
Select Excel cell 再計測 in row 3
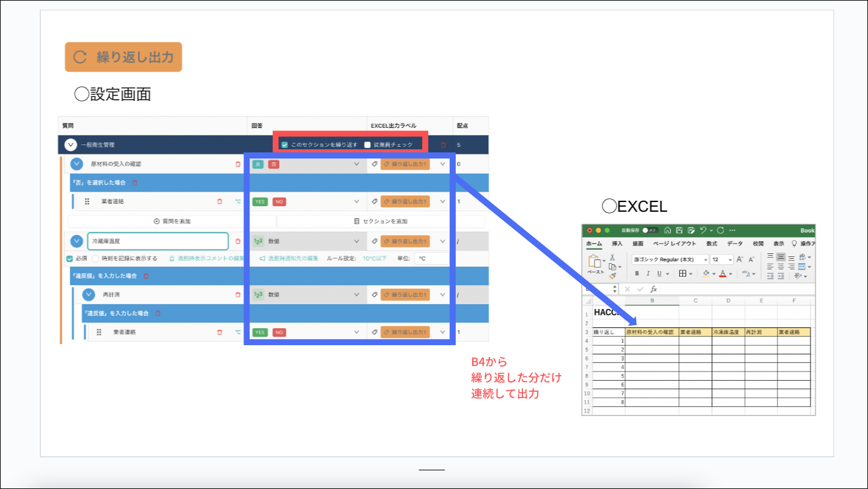click(x=761, y=332)
